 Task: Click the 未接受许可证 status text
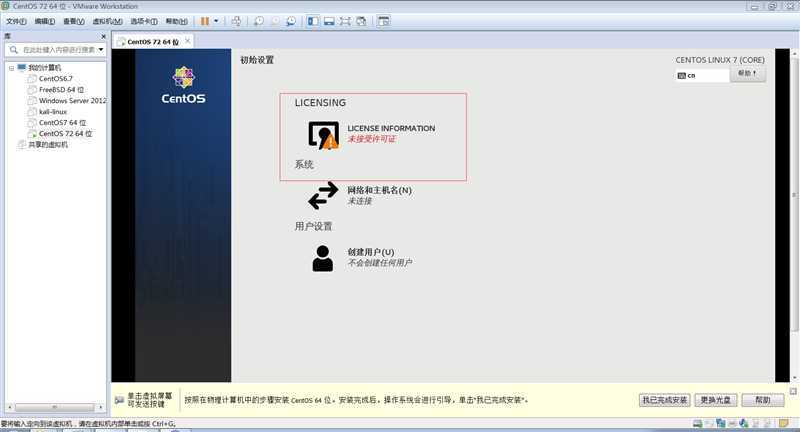tap(371, 139)
